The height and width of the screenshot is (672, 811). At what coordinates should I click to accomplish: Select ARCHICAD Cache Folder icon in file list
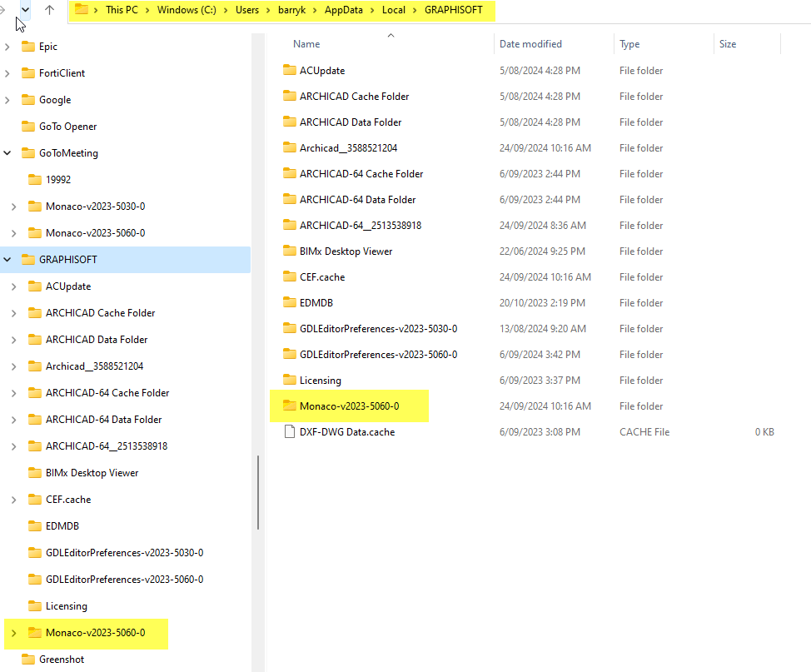point(290,96)
